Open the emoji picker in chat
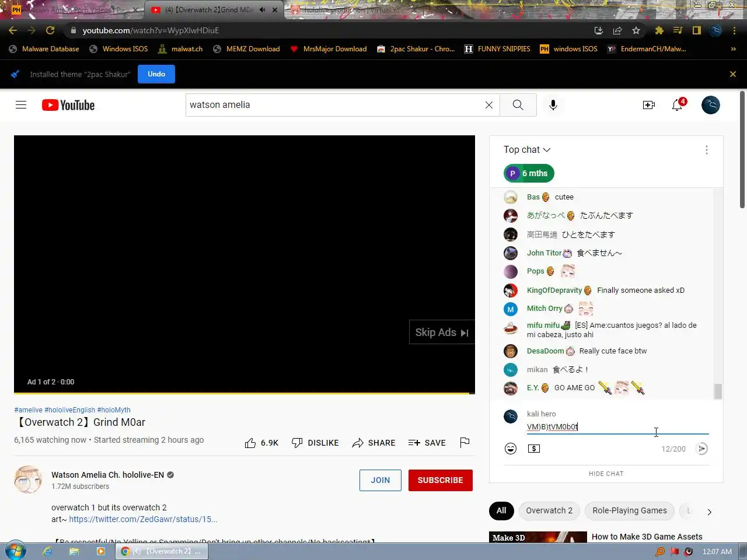 pyautogui.click(x=511, y=449)
